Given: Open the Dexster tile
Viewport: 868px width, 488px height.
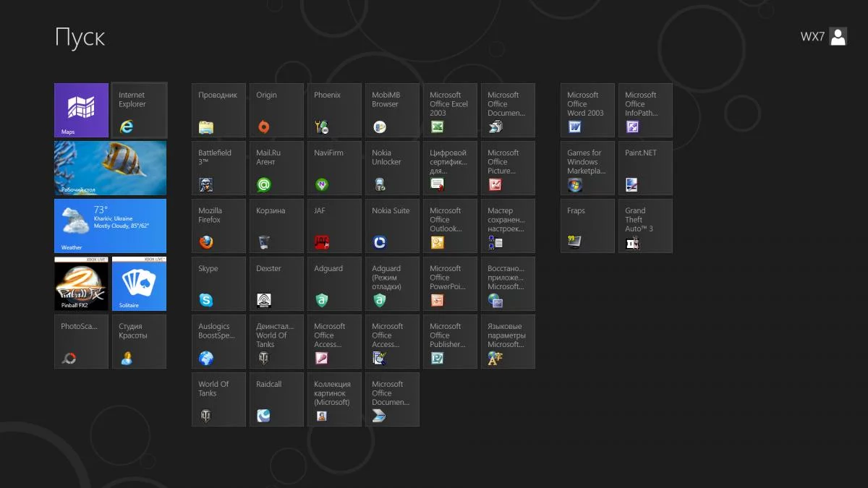Looking at the screenshot, I should 276,283.
